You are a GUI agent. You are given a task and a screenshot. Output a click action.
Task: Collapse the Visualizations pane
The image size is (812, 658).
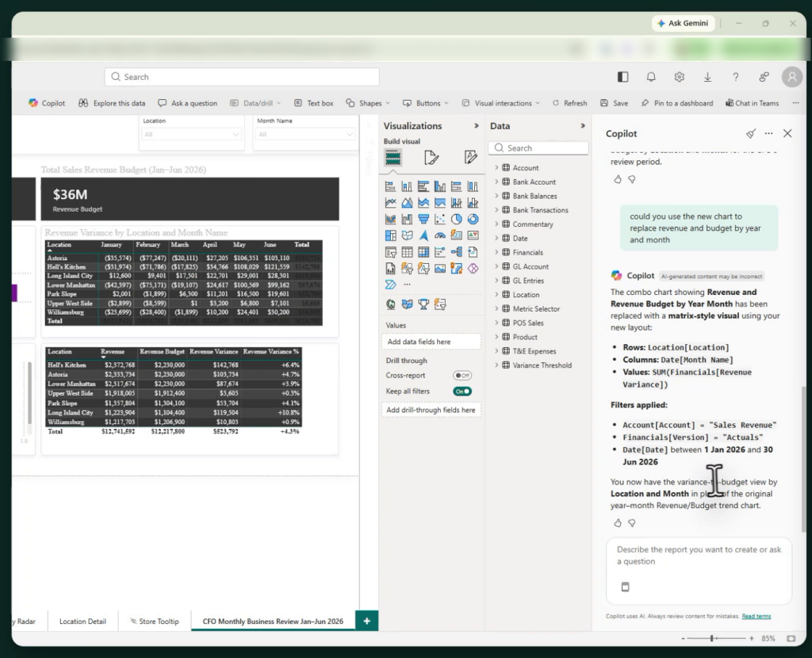[476, 126]
